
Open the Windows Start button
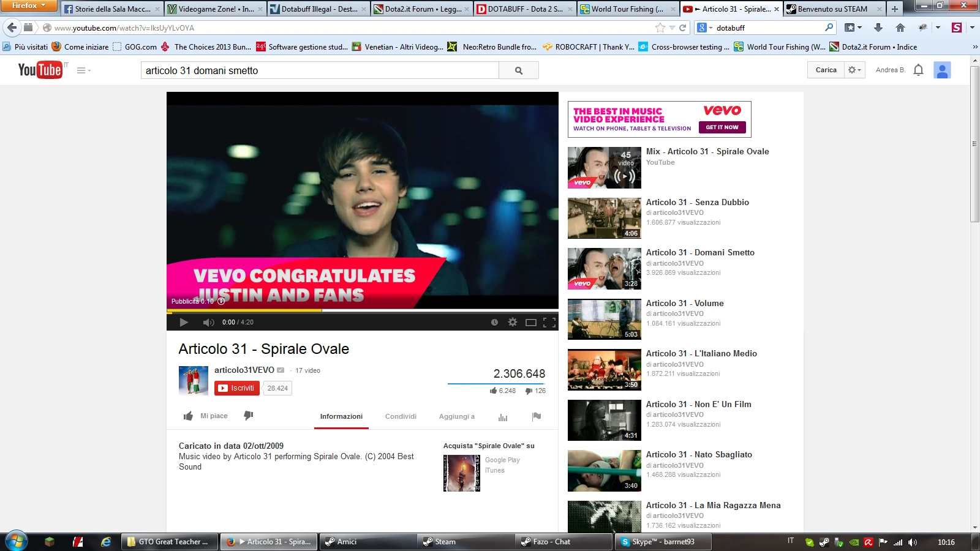pos(17,542)
